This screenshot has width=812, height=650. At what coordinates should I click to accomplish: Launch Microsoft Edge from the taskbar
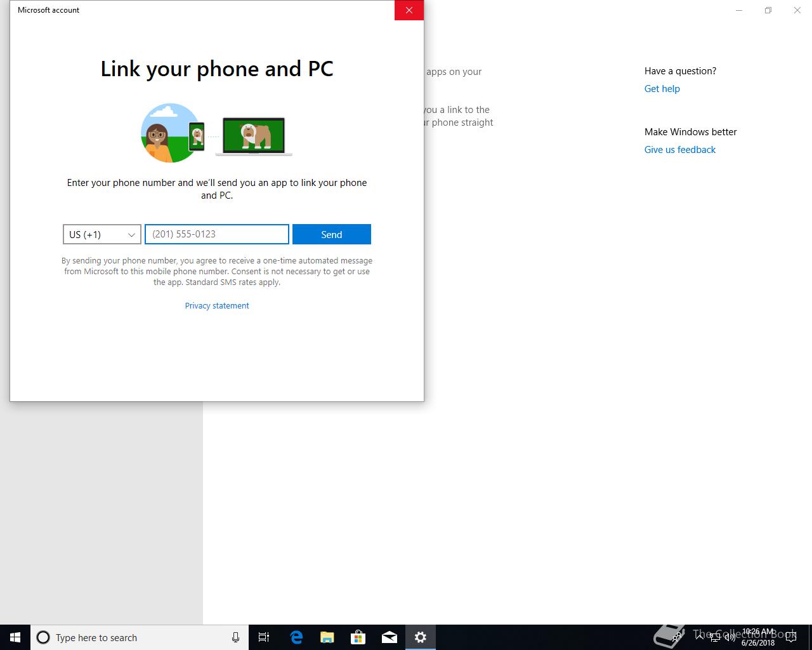(x=296, y=637)
